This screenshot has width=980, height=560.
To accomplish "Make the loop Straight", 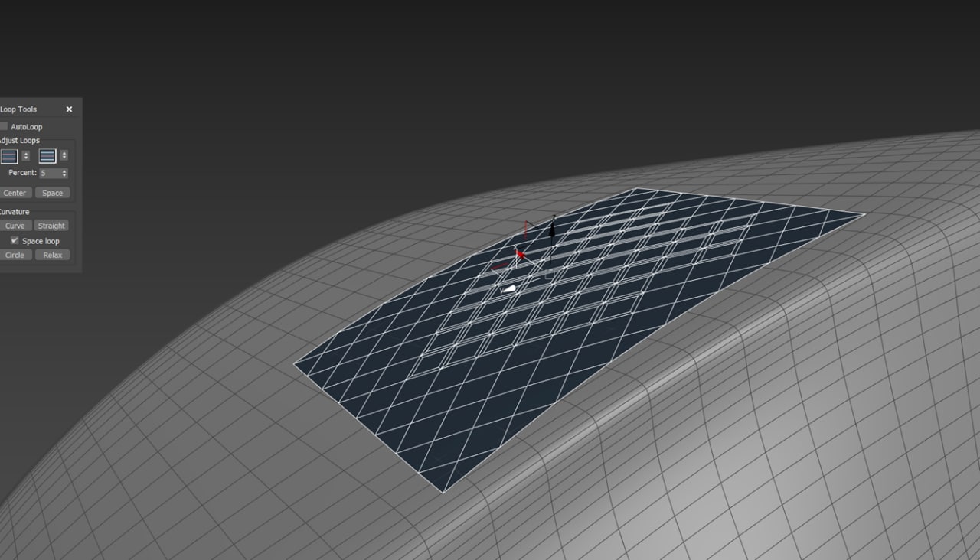I will 51,226.
